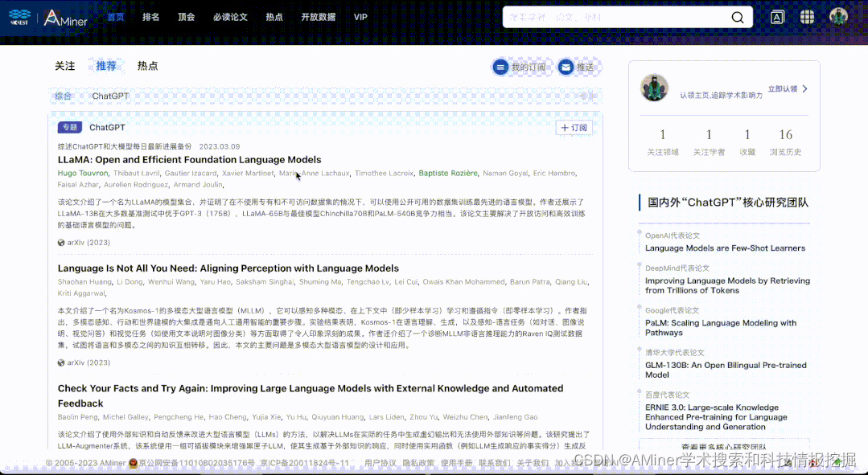Open Improving Language Models by Retrieving paper
This screenshot has width=868, height=475.
tap(727, 285)
